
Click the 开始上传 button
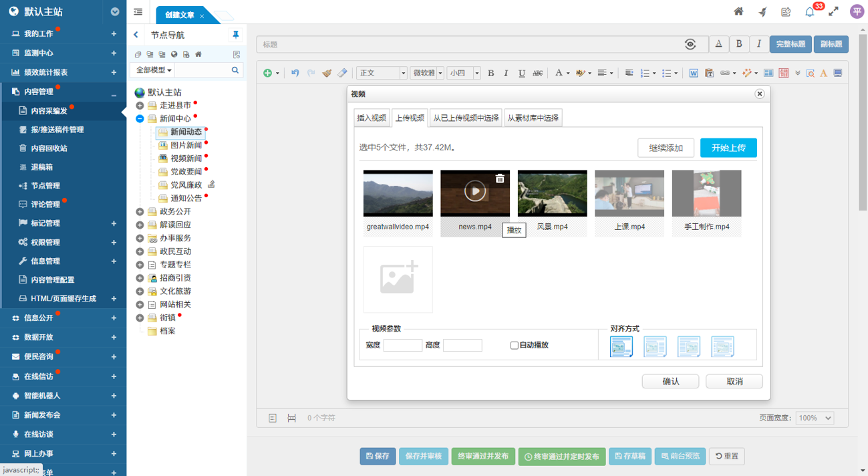click(728, 148)
